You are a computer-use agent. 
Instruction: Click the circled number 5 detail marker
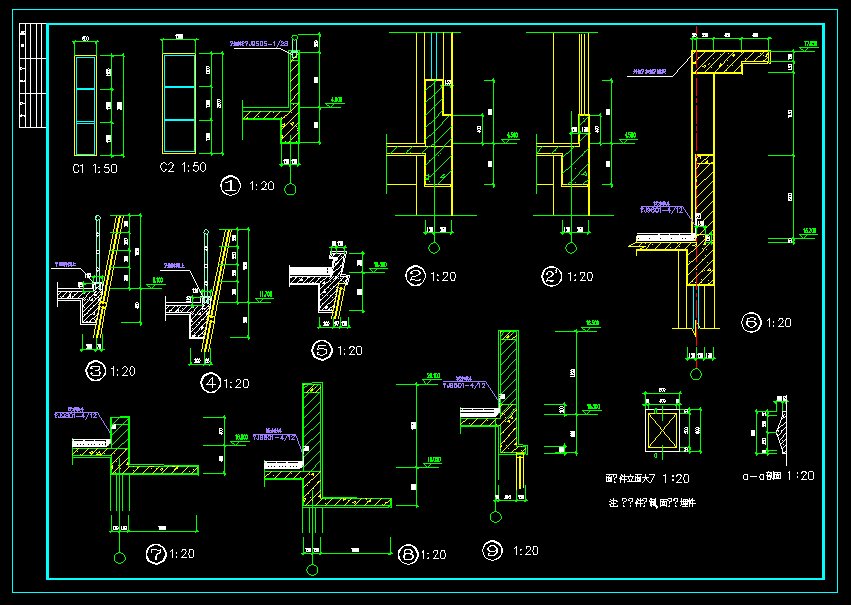(321, 350)
